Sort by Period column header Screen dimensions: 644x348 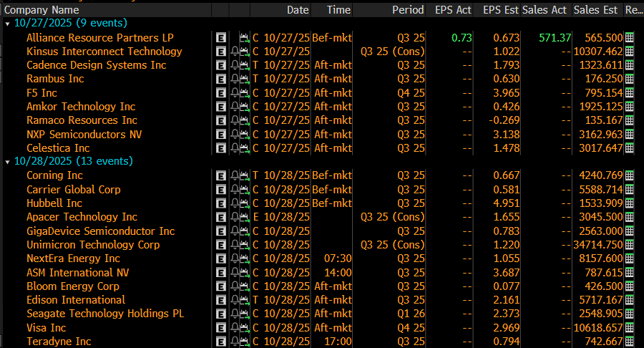(407, 10)
